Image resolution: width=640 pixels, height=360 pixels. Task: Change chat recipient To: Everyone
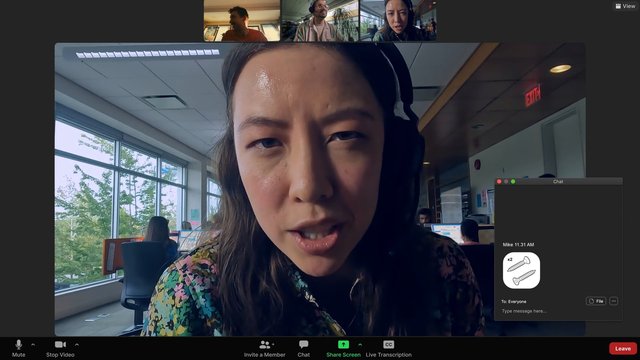[513, 302]
